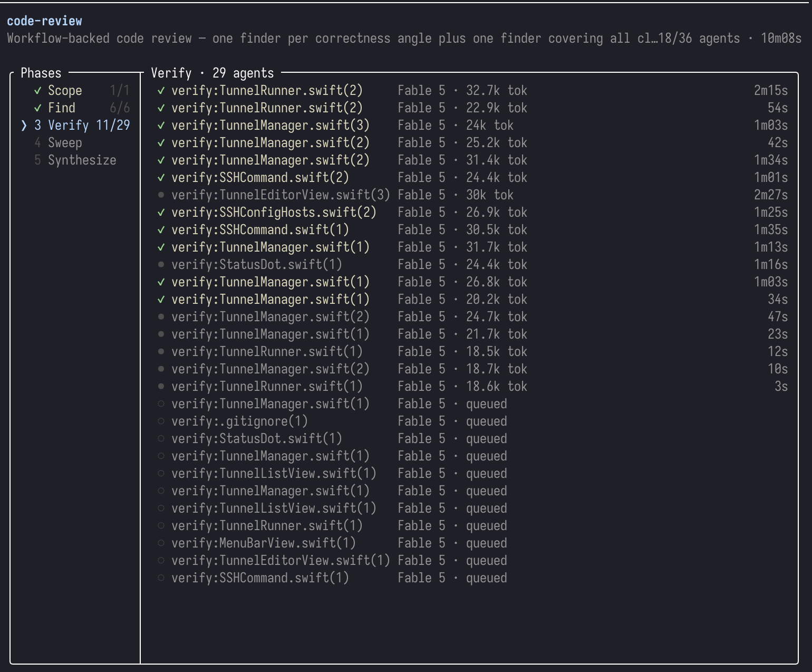Click the "32.7k tok" token count

[x=497, y=91]
